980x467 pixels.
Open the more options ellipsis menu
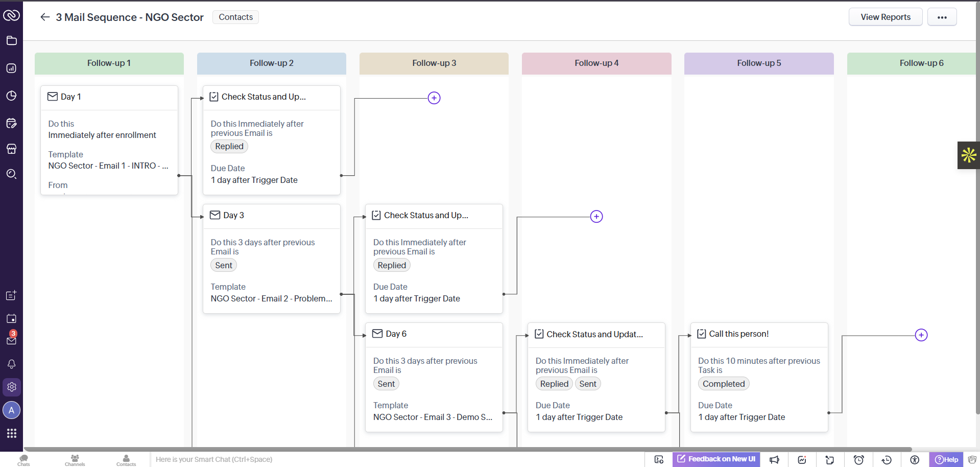(x=942, y=17)
